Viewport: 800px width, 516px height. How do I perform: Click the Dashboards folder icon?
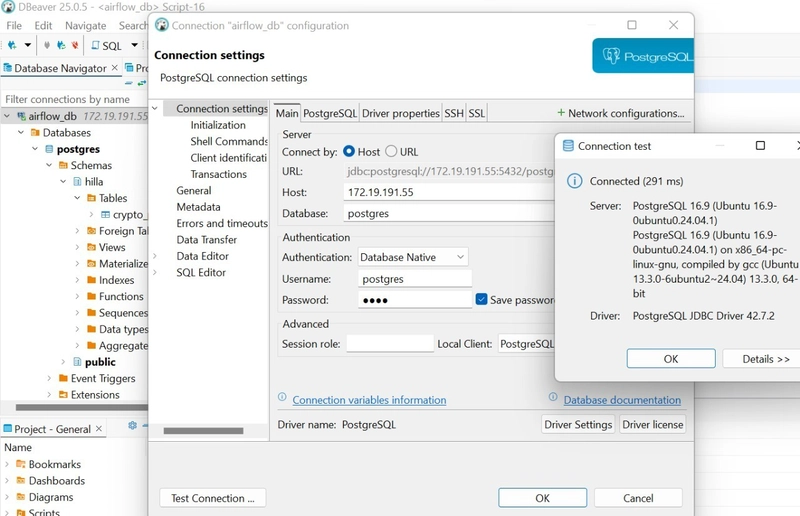[x=21, y=480]
